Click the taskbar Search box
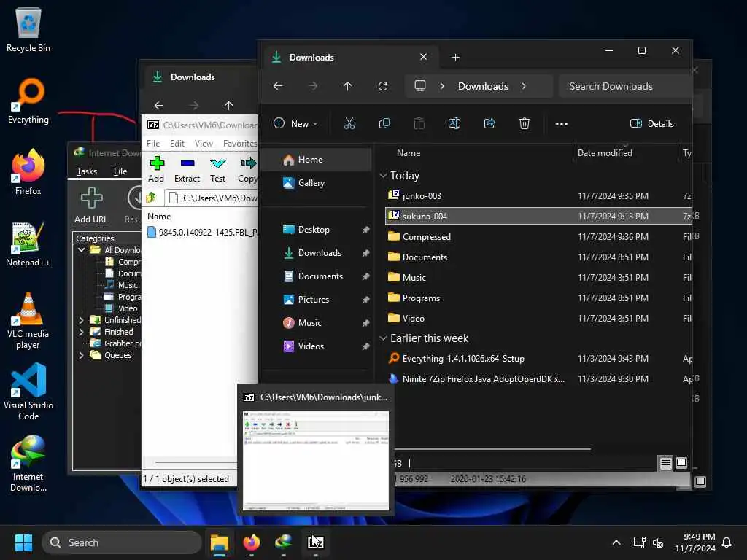Screen dimensions: 747x560 122,542
